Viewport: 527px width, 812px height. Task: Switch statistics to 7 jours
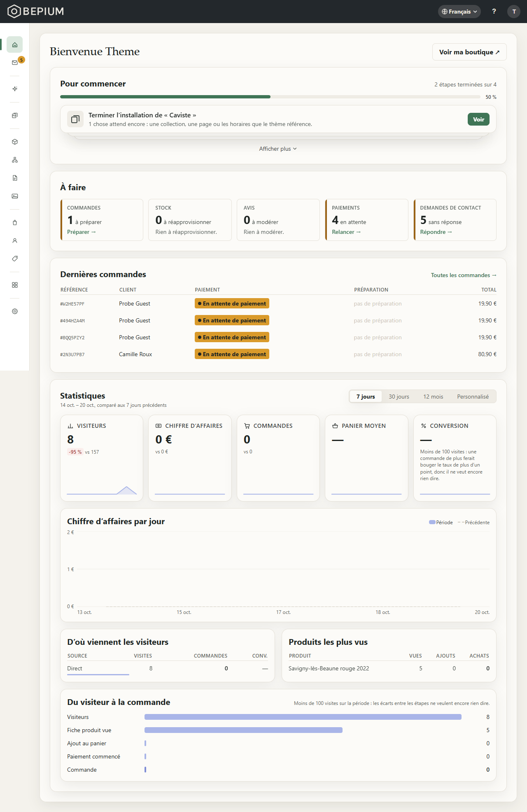click(366, 397)
